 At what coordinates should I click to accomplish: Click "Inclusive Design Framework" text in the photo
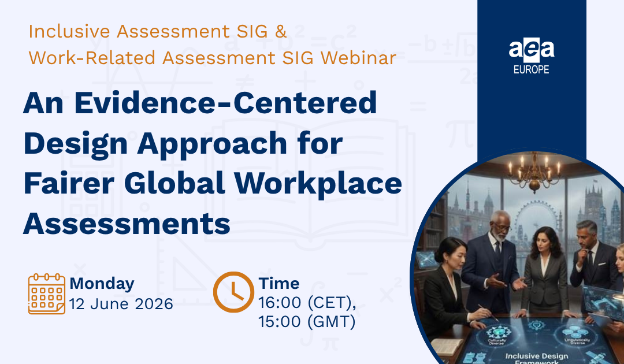[x=536, y=359]
